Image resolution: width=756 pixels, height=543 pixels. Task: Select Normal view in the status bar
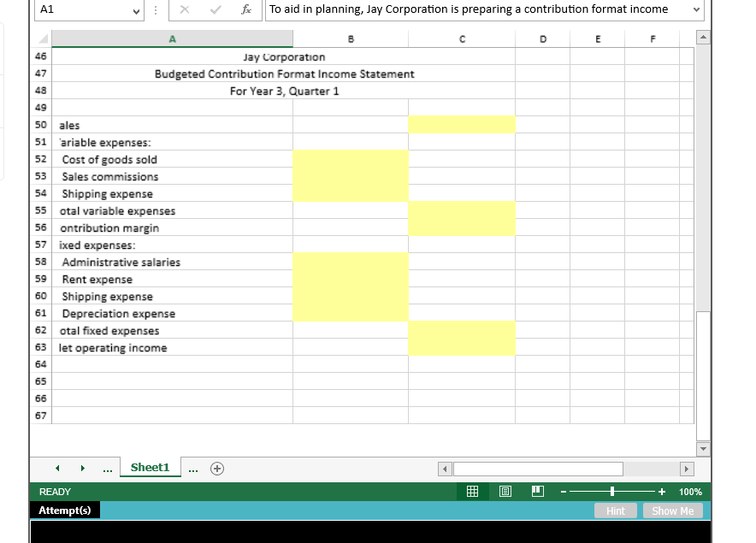(471, 491)
